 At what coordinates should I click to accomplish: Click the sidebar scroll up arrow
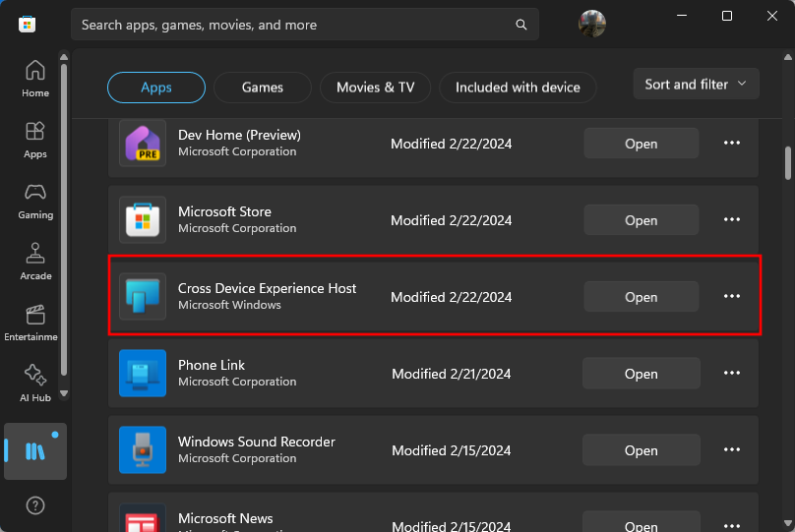click(64, 57)
